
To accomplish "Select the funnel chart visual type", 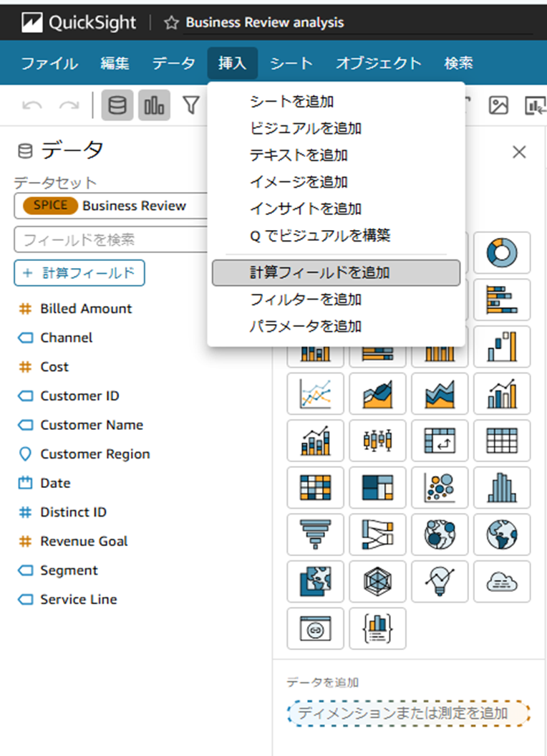I will [x=315, y=534].
